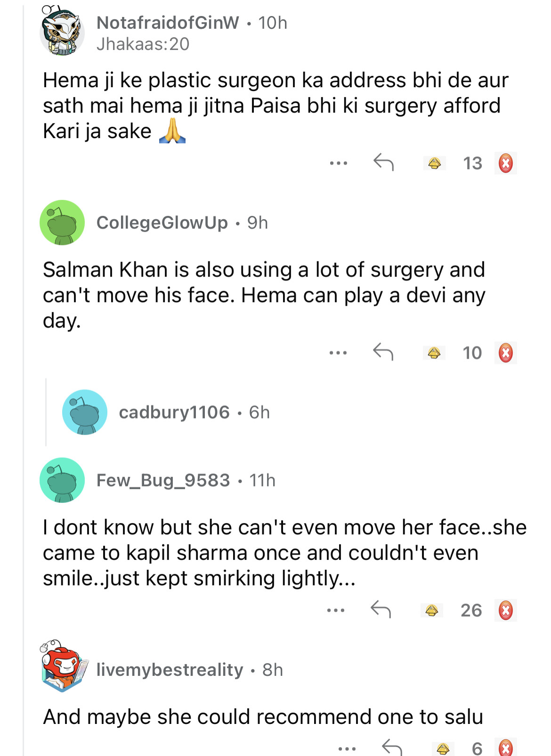The width and height of the screenshot is (551, 756).
Task: Downvote CollegeGlowUp's comment
Action: coord(505,353)
